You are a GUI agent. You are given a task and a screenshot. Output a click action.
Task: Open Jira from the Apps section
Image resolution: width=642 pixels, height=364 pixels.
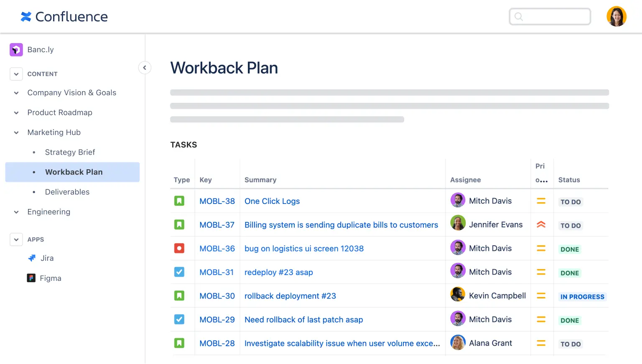pyautogui.click(x=47, y=258)
